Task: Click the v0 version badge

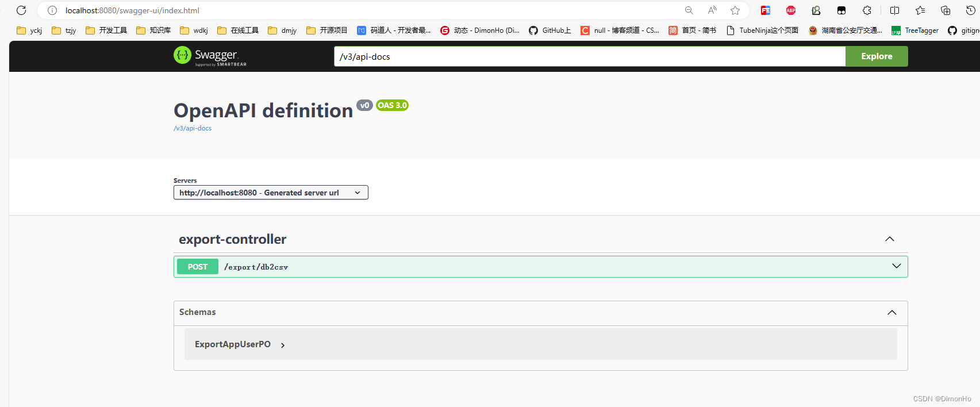Action: pos(364,105)
